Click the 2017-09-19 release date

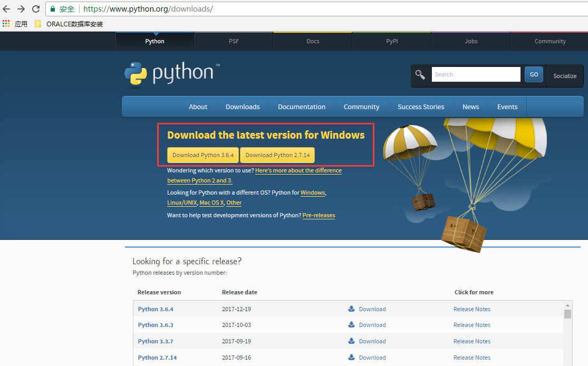pyautogui.click(x=236, y=341)
